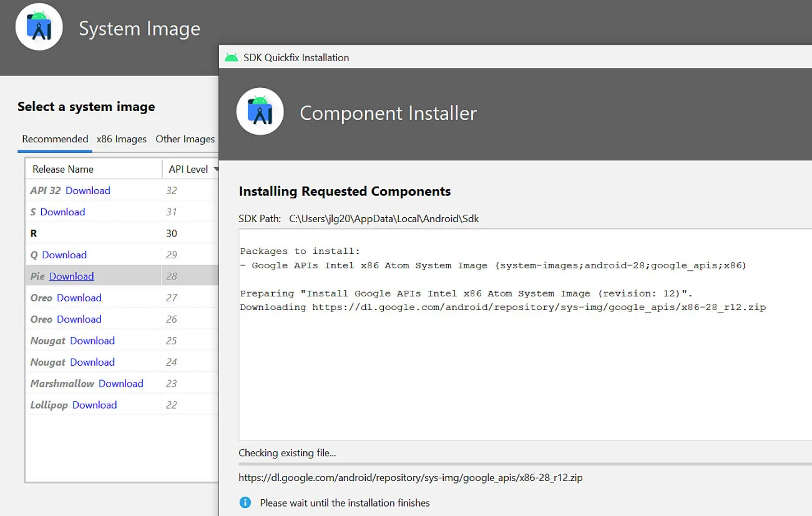Click the Android icon in SDK Quickfix title bar

[231, 57]
